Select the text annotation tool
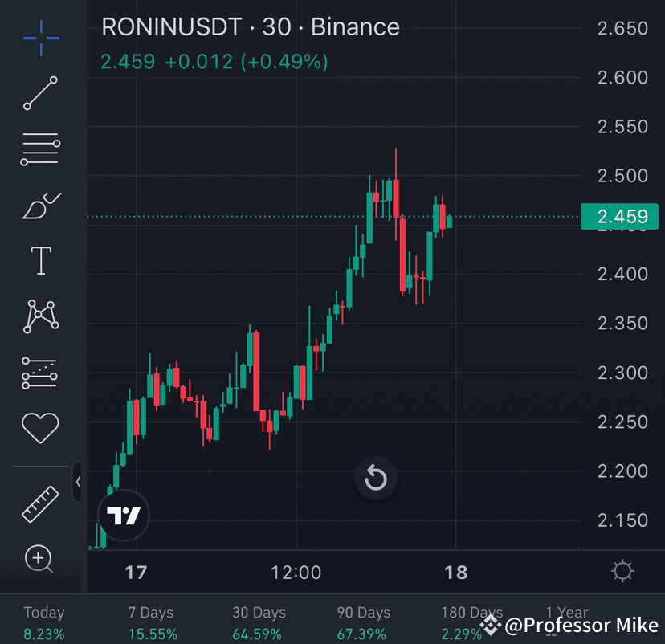665x644 pixels. 40,259
